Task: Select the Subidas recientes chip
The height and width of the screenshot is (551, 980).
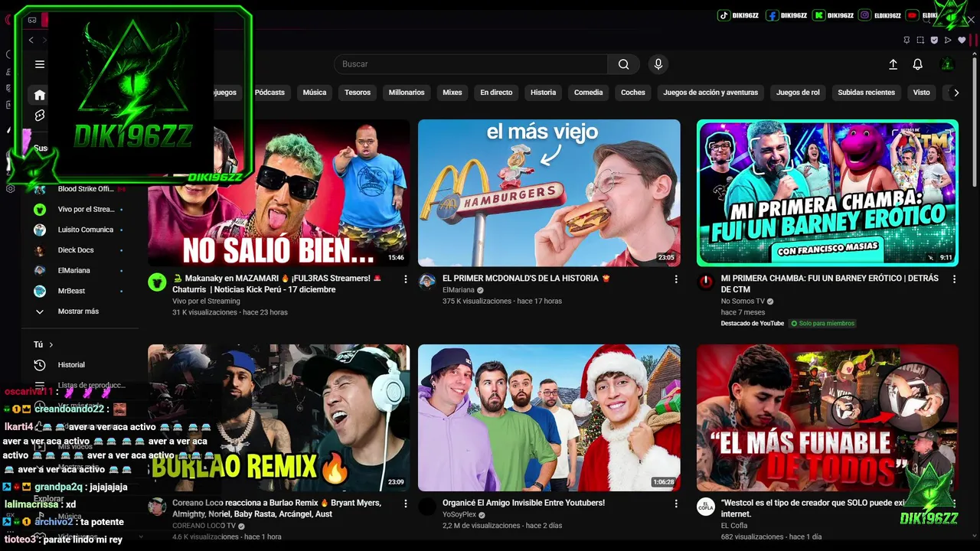Action: point(866,93)
